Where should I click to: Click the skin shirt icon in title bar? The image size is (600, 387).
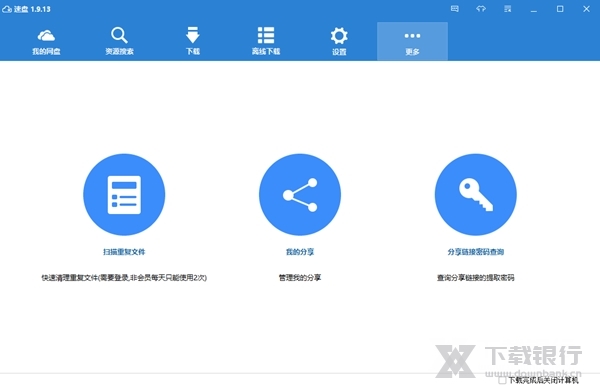click(481, 9)
